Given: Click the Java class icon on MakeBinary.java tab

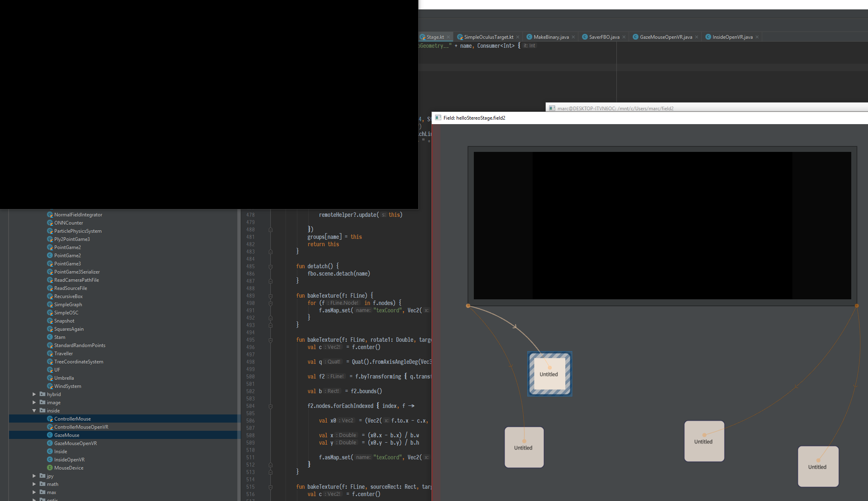Looking at the screenshot, I should pos(529,37).
